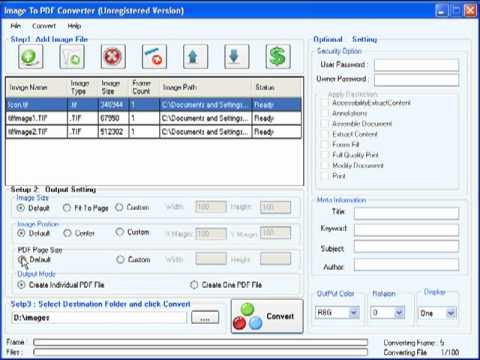Select Image Position Custom radio button
The image size is (480, 360).
click(x=120, y=232)
